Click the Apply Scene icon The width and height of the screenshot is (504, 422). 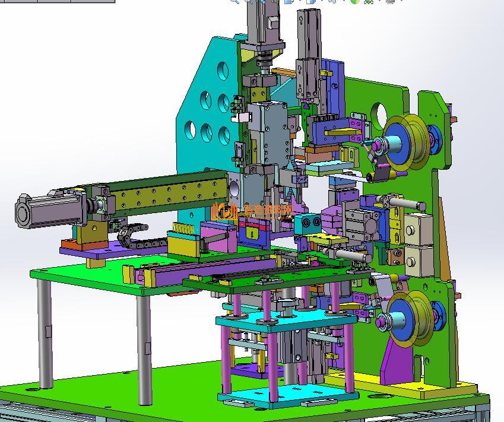[369, 1]
